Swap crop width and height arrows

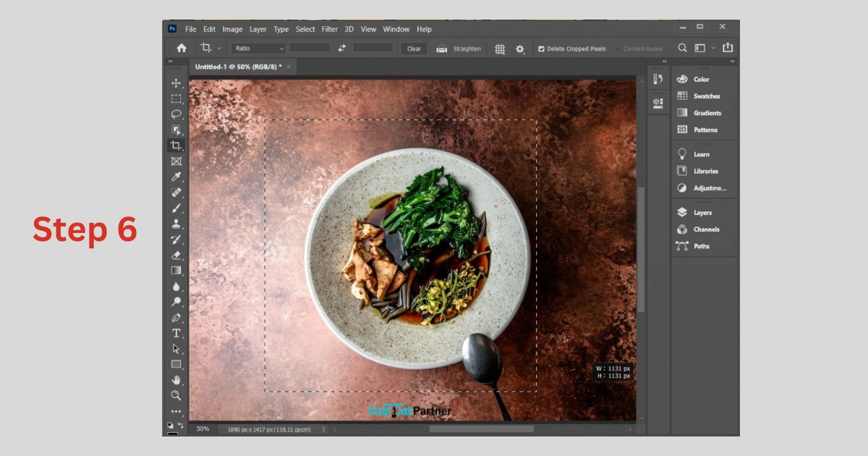point(341,48)
